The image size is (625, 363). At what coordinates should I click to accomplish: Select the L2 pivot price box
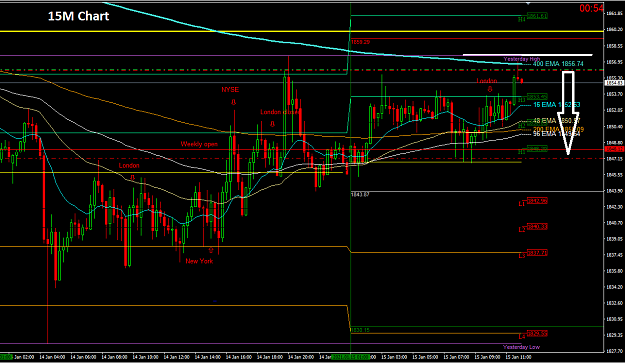coord(537,227)
